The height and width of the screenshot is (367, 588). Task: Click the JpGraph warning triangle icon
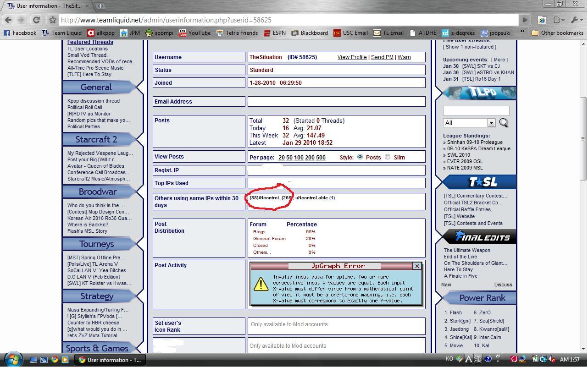tap(261, 284)
